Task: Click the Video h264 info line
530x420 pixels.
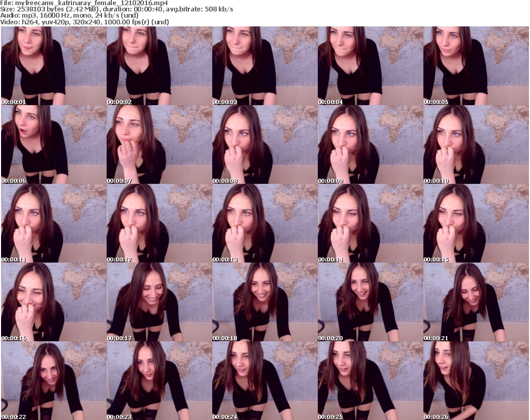Action: click(x=84, y=22)
